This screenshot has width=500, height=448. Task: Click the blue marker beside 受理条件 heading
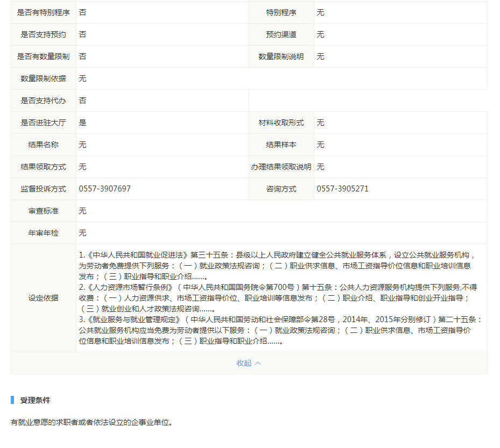coord(12,400)
